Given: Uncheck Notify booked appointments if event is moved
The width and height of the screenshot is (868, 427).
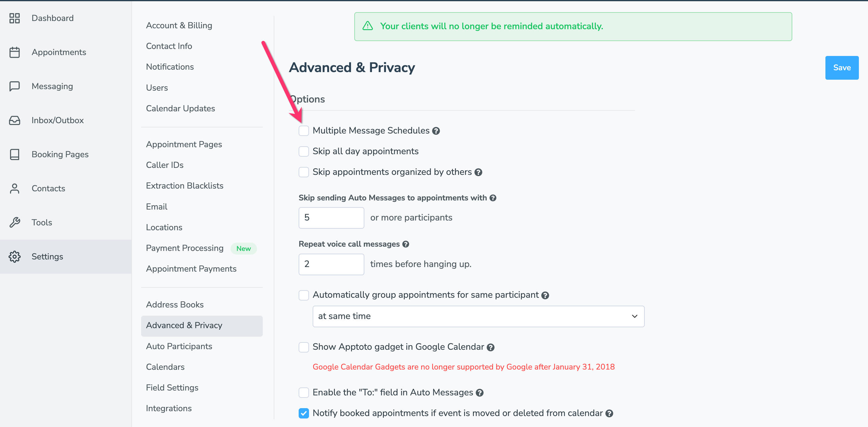Looking at the screenshot, I should pos(304,413).
